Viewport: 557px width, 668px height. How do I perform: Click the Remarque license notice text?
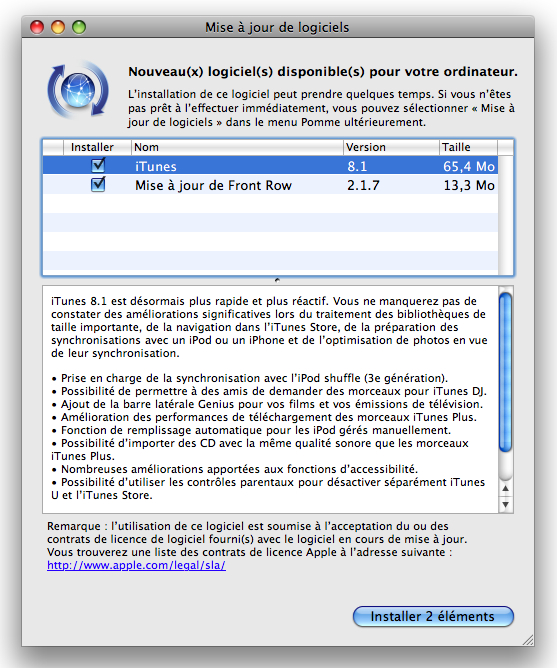[257, 539]
